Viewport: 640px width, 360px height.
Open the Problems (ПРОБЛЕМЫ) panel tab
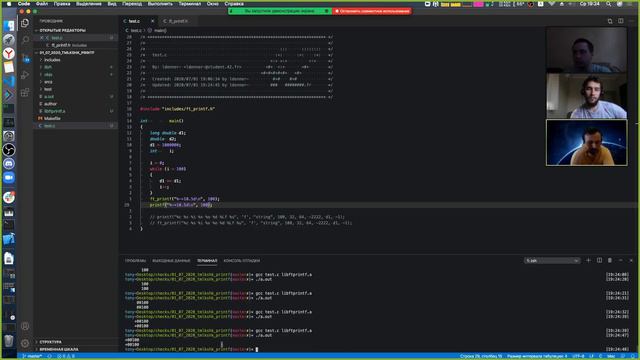[135, 260]
